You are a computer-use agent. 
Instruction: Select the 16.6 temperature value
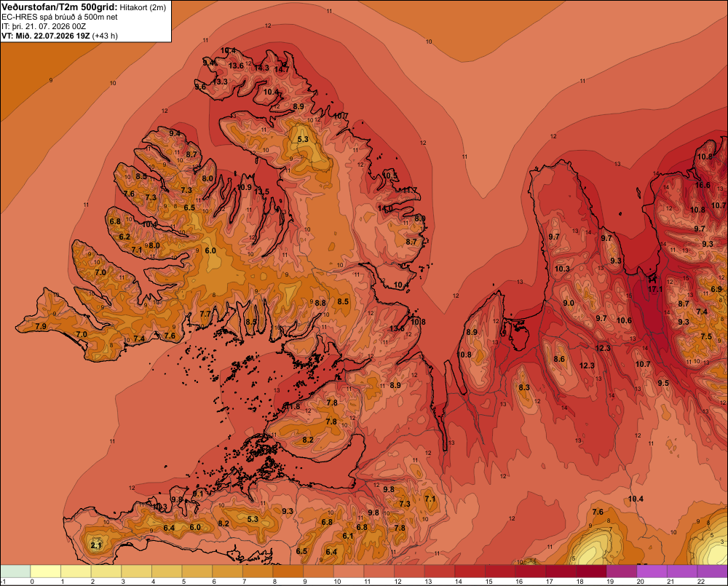(703, 185)
